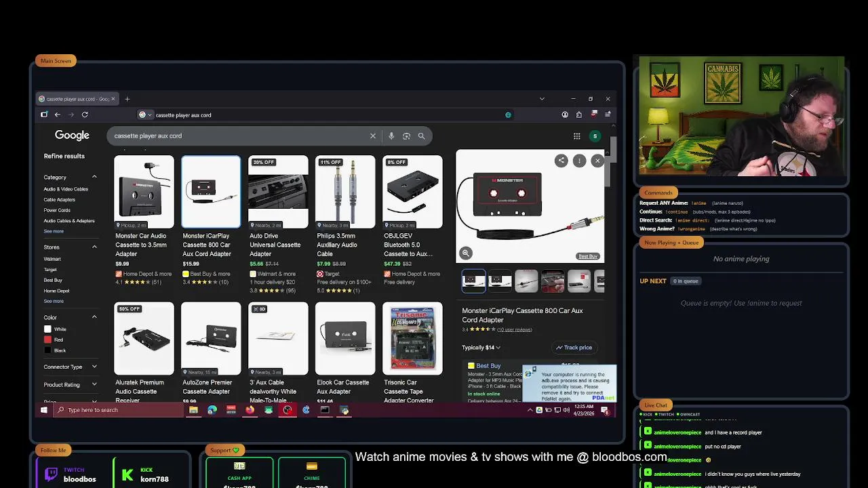Open the Python icon on the taskbar
The width and height of the screenshot is (868, 488).
pyautogui.click(x=344, y=410)
